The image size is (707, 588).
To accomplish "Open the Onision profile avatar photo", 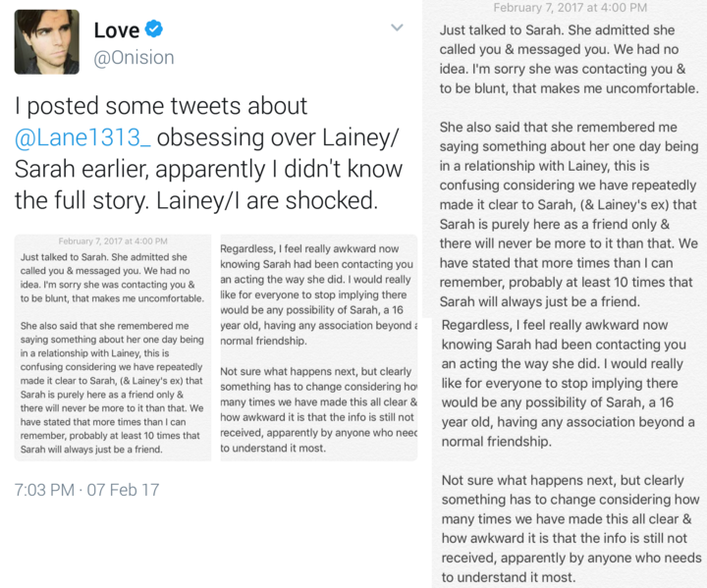I will [46, 42].
